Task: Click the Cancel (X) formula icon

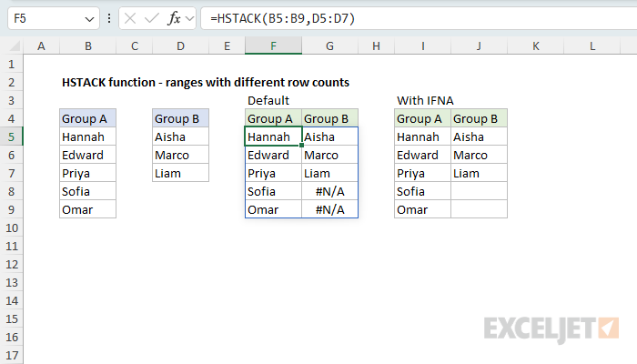Action: pos(130,18)
